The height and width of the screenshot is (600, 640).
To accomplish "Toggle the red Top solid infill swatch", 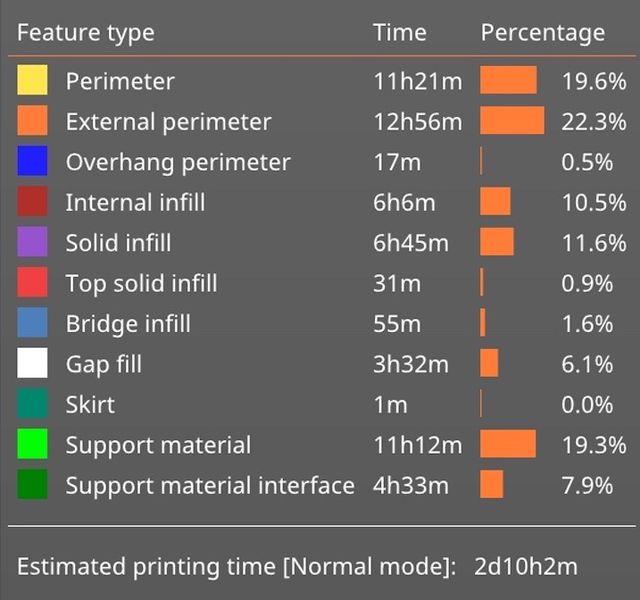I will (x=32, y=283).
